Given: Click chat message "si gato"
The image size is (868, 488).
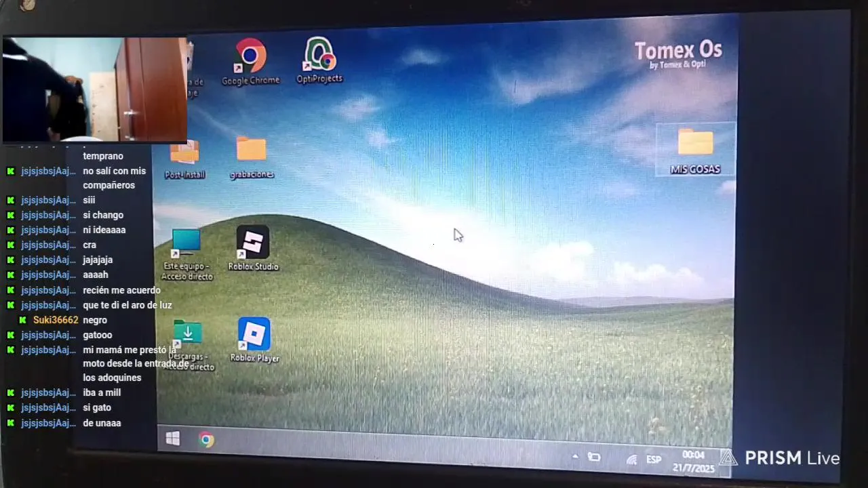Looking at the screenshot, I should pyautogui.click(x=97, y=407).
